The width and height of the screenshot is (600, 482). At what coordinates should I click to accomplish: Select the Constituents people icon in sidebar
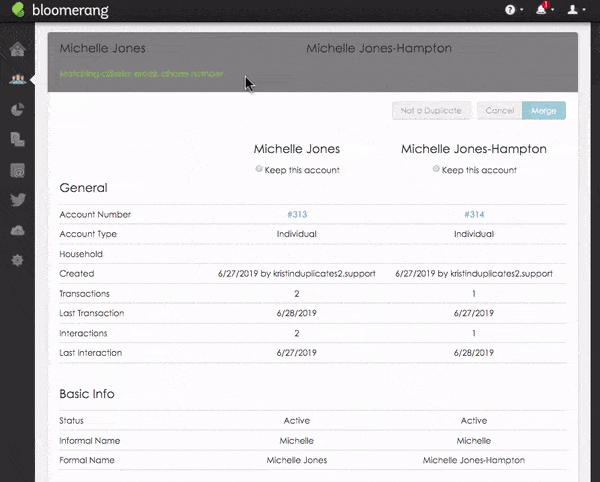pos(16,80)
